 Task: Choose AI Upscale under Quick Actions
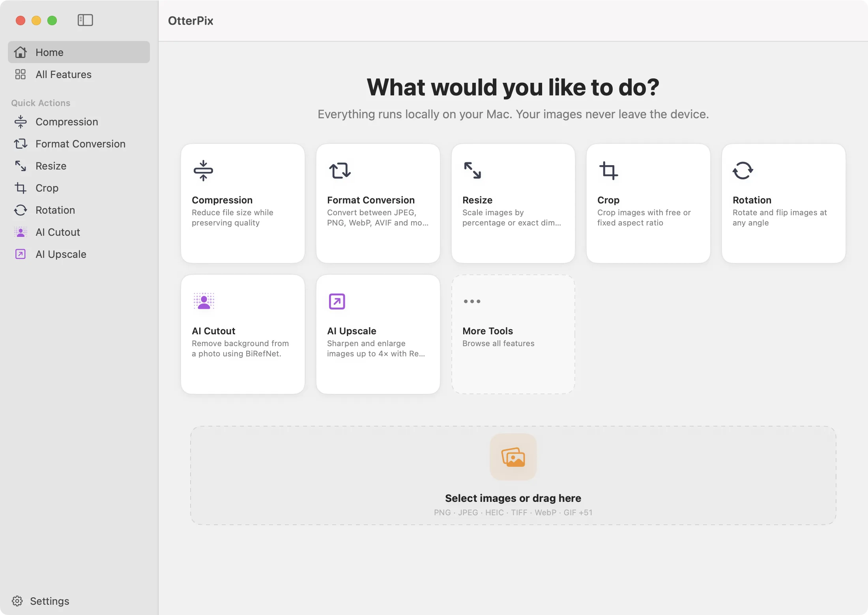click(x=79, y=254)
